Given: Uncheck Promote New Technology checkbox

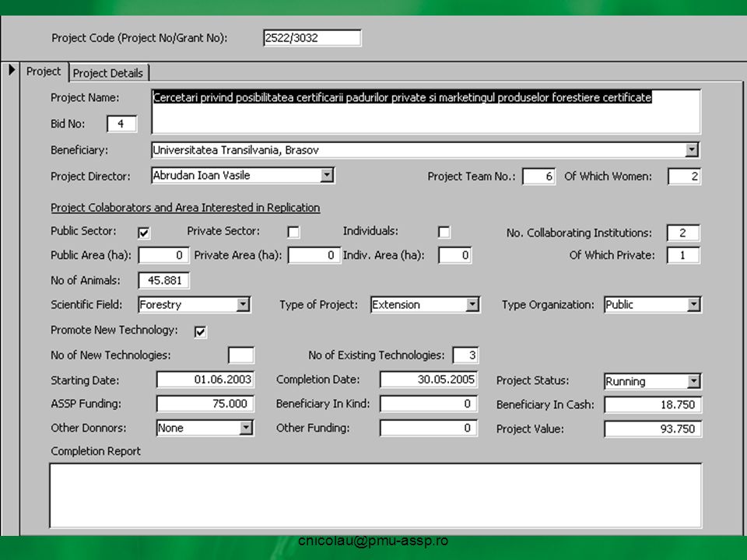Looking at the screenshot, I should coord(200,331).
